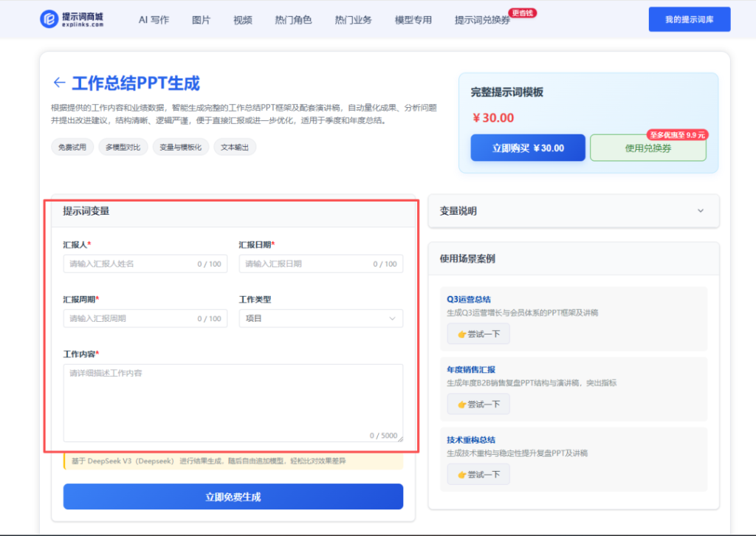Open 提示词兑换券 navigation item
The height and width of the screenshot is (536, 756).
click(482, 20)
